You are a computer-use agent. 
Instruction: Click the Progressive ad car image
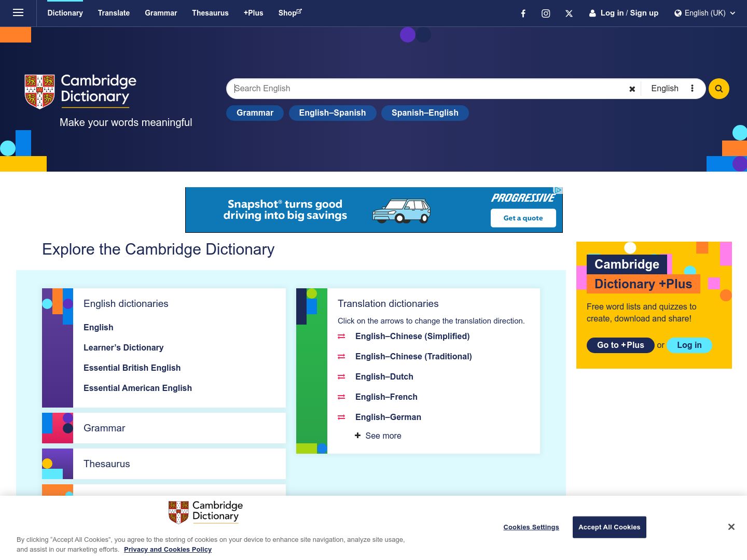coord(402,211)
